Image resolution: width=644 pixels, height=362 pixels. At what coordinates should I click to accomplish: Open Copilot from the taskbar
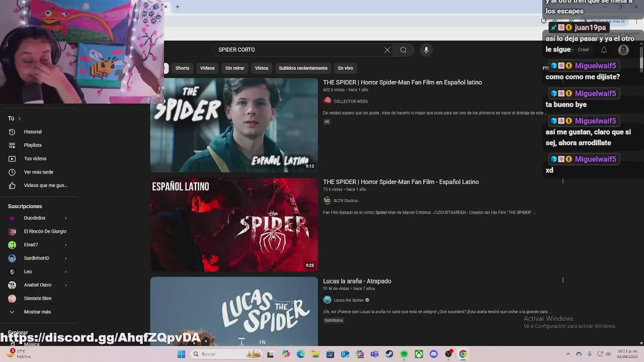(x=286, y=354)
